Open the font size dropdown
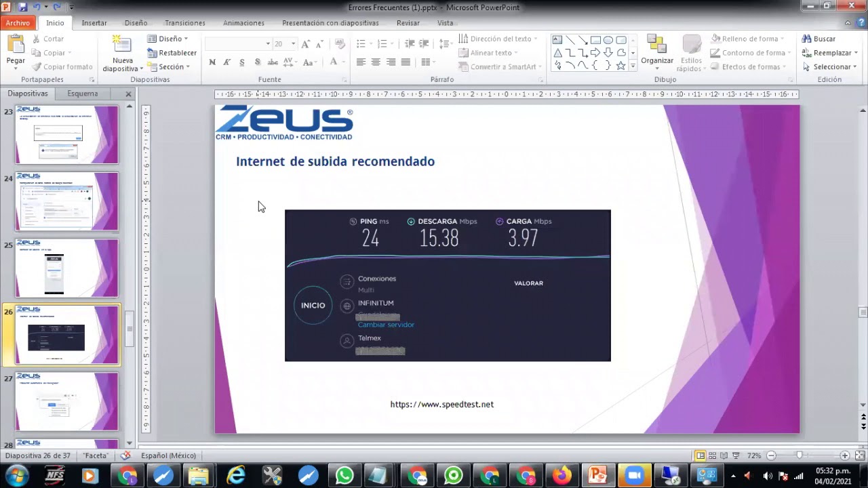This screenshot has height=488, width=868. (x=293, y=43)
